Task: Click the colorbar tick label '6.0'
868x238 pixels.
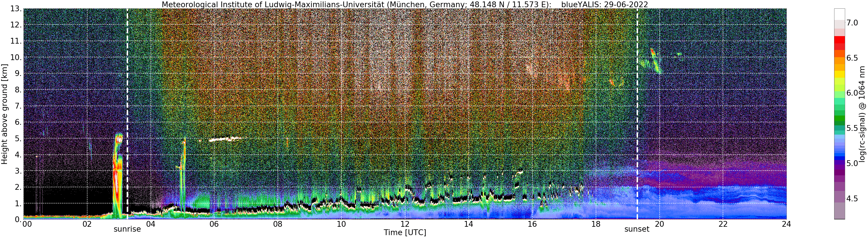Action: click(x=852, y=93)
